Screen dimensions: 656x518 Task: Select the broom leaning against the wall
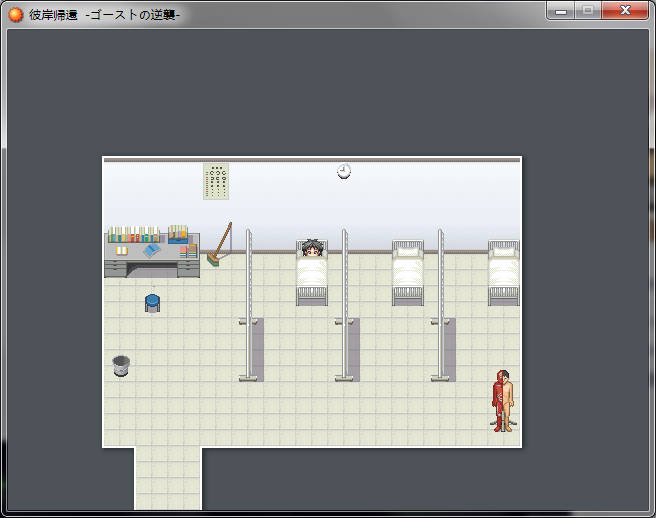click(219, 245)
